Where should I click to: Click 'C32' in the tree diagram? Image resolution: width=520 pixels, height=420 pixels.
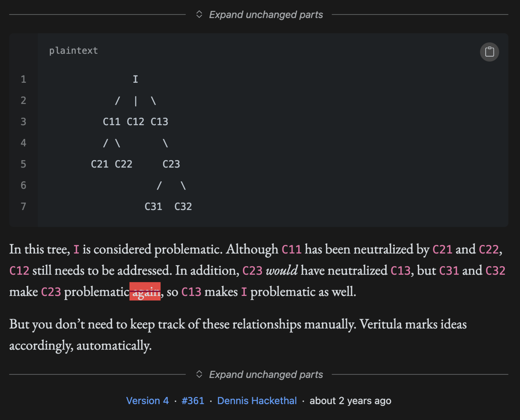183,206
